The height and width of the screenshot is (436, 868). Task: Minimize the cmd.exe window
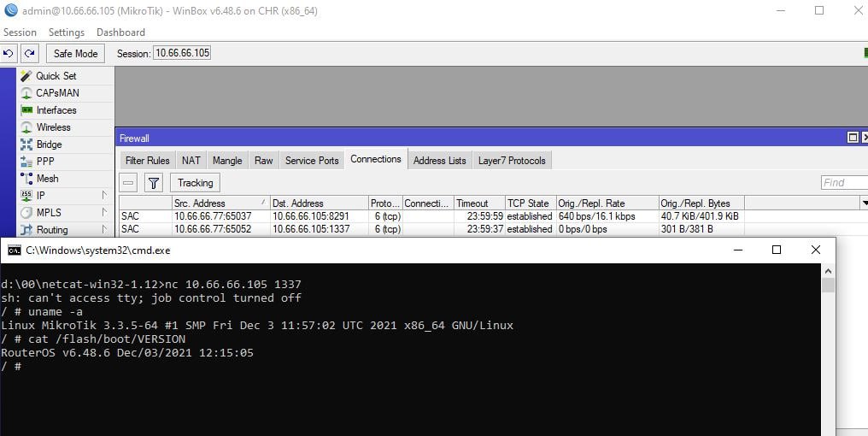(x=738, y=250)
